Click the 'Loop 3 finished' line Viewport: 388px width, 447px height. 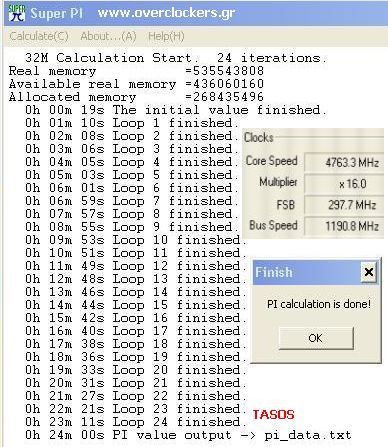point(132,149)
